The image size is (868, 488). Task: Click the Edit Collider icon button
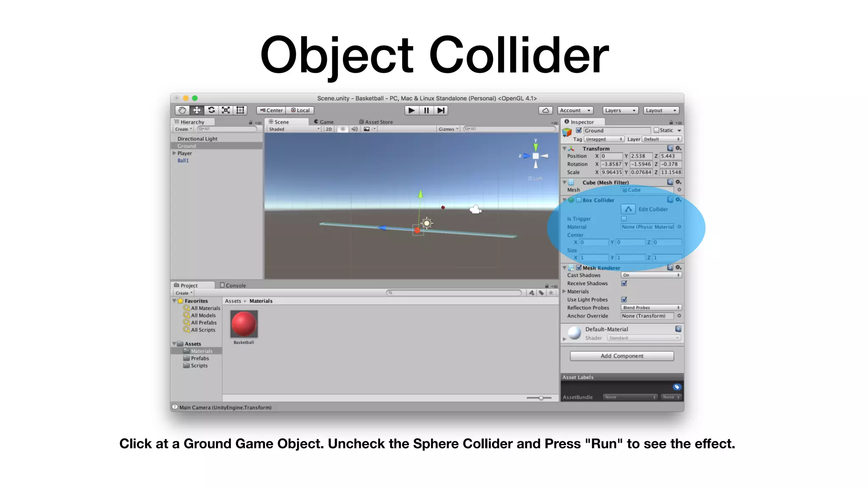click(x=628, y=209)
